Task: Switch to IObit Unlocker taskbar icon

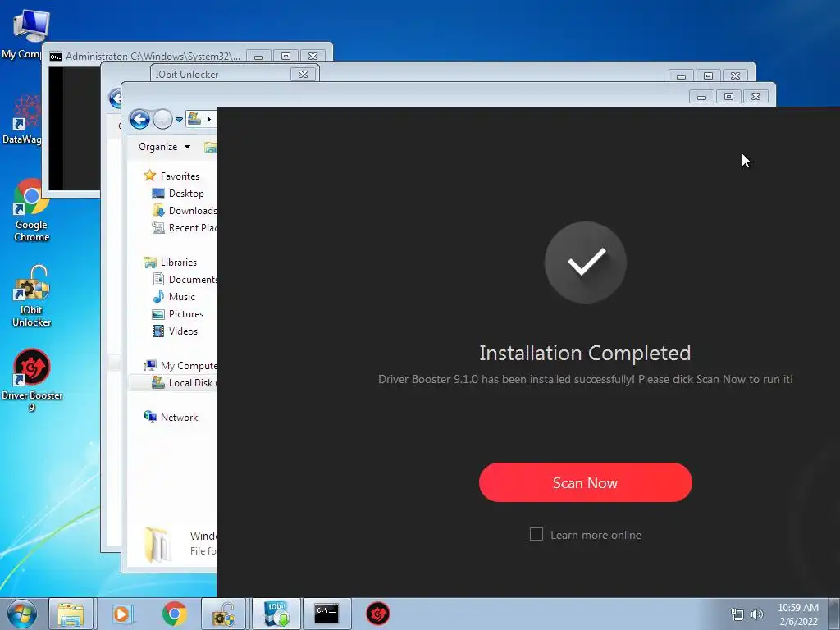Action: (x=224, y=614)
